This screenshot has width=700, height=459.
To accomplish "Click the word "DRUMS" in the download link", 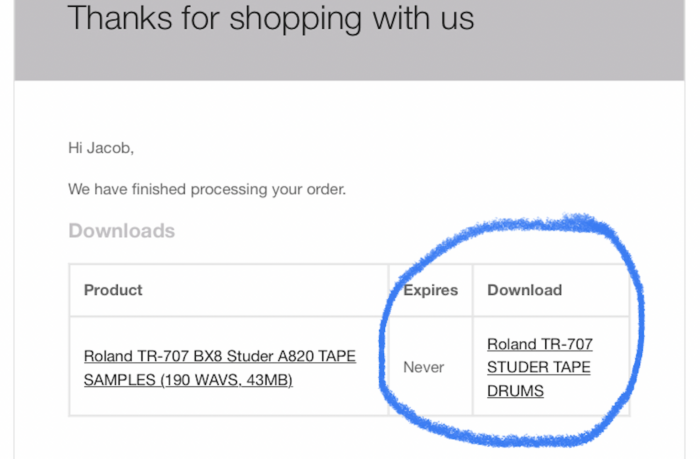I will pyautogui.click(x=515, y=391).
